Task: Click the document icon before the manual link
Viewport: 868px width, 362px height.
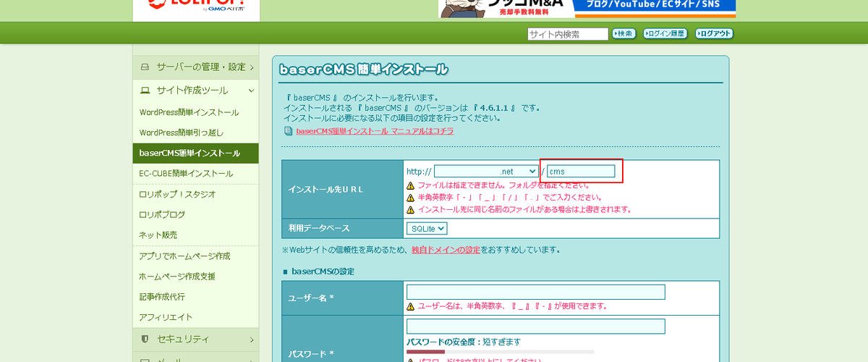Action: tap(289, 131)
